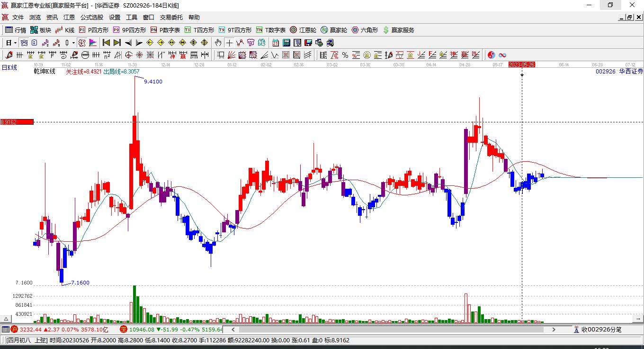Open 赢家服务 with the dollar icon
The height and width of the screenshot is (349, 644).
[398, 30]
